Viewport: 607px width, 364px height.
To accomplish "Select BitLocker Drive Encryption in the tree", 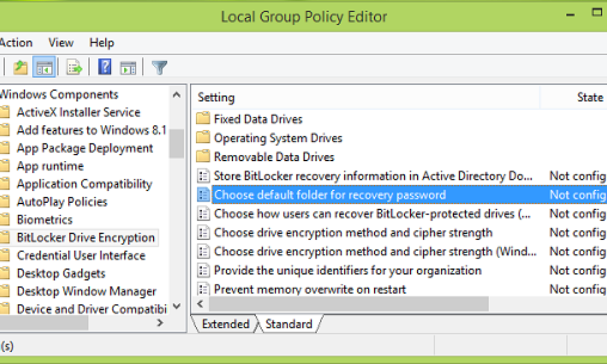I will pyautogui.click(x=85, y=238).
